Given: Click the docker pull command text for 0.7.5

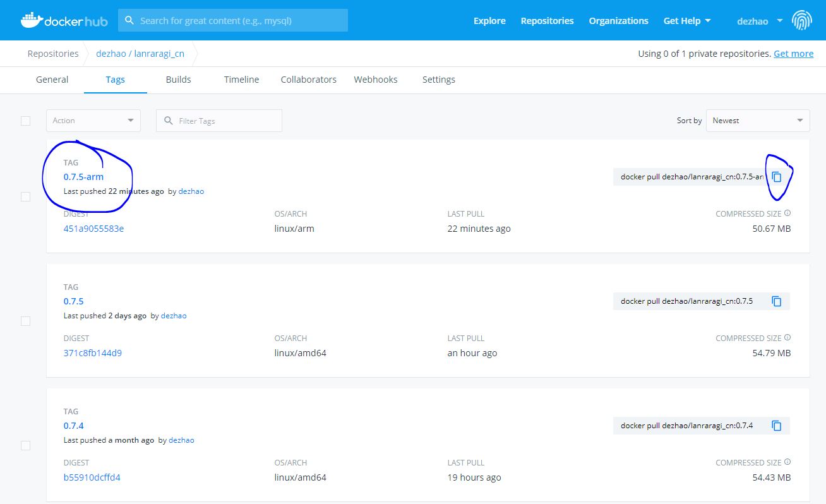Looking at the screenshot, I should coord(686,301).
